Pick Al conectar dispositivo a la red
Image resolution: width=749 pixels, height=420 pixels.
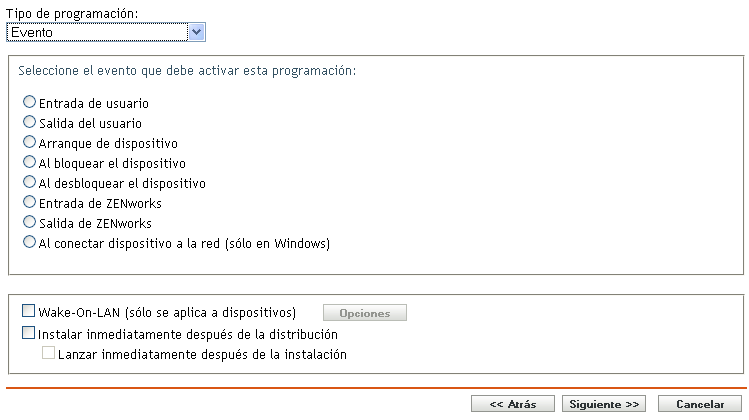point(30,242)
